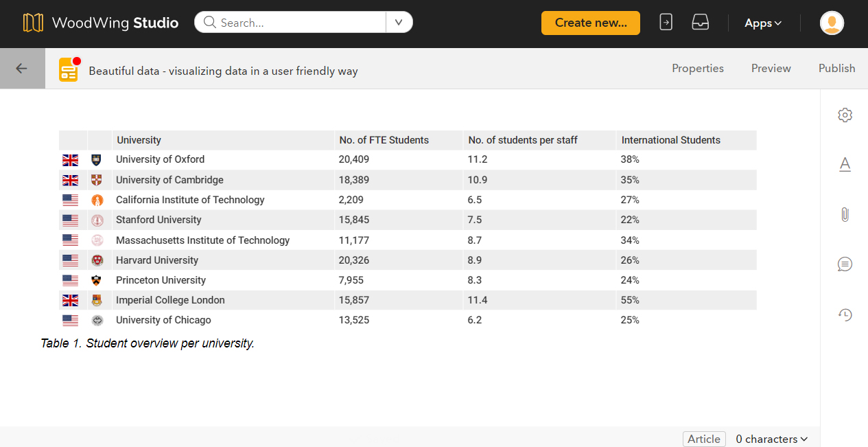Click the University of Oxford crest icon
This screenshot has width=868, height=447.
point(96,159)
